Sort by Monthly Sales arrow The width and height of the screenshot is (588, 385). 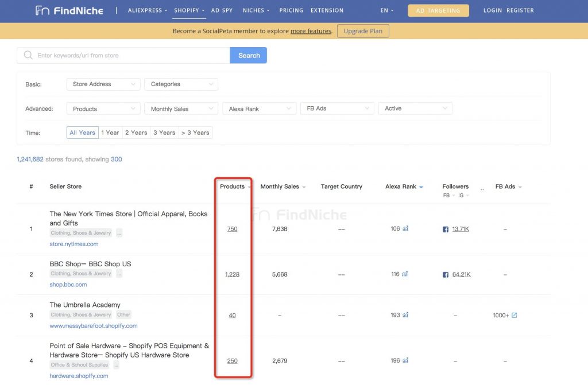pos(304,187)
